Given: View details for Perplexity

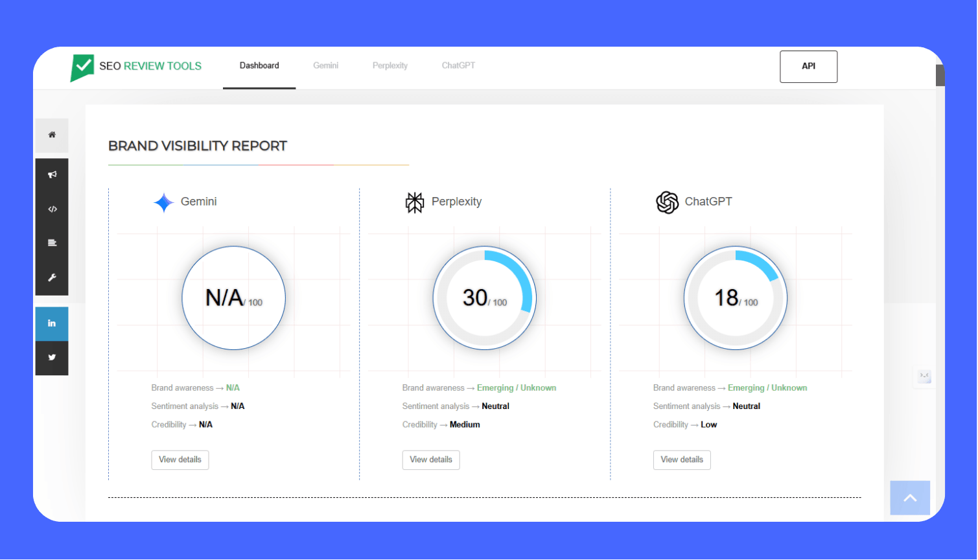Looking at the screenshot, I should pos(431,460).
